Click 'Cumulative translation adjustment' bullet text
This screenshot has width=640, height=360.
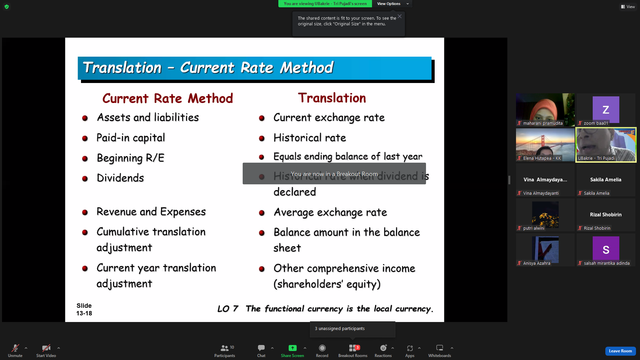pyautogui.click(x=151, y=240)
